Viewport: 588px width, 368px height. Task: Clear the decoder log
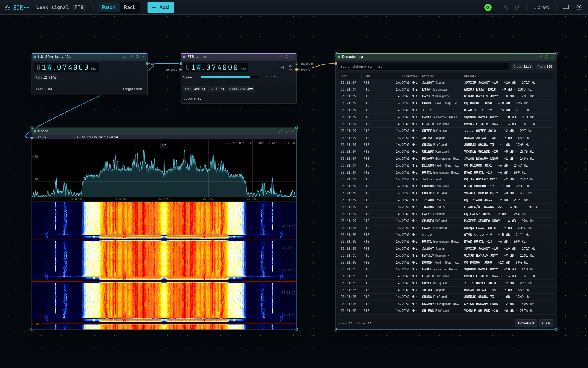click(x=546, y=323)
